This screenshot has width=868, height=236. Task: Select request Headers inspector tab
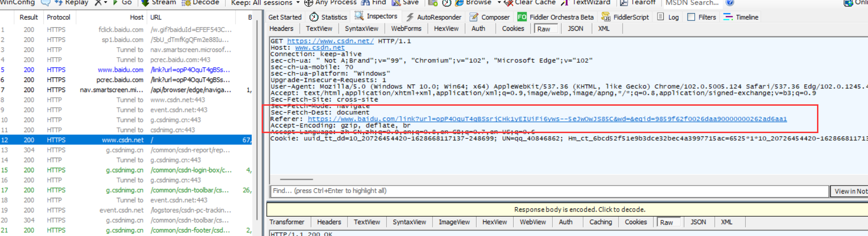281,28
